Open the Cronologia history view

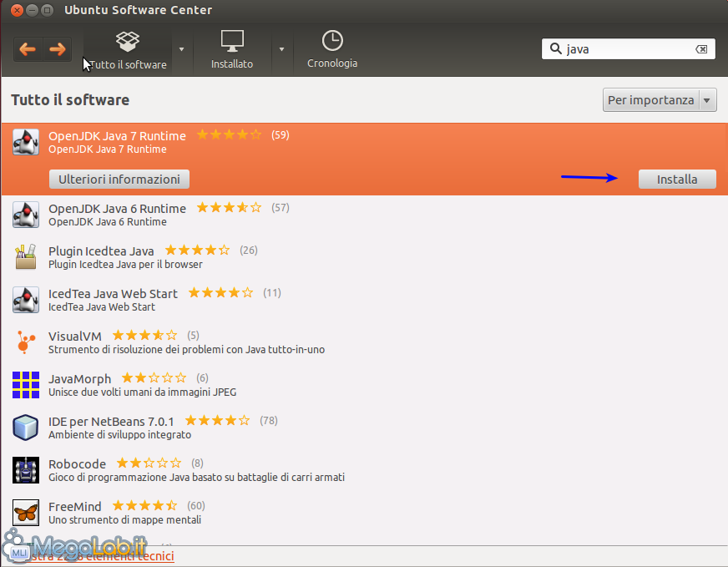coord(332,50)
